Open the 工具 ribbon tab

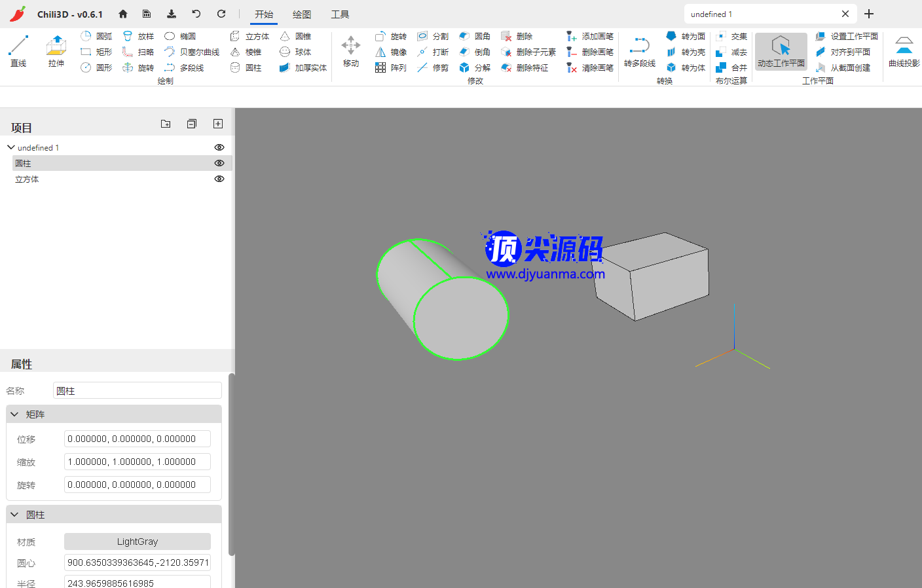point(340,14)
